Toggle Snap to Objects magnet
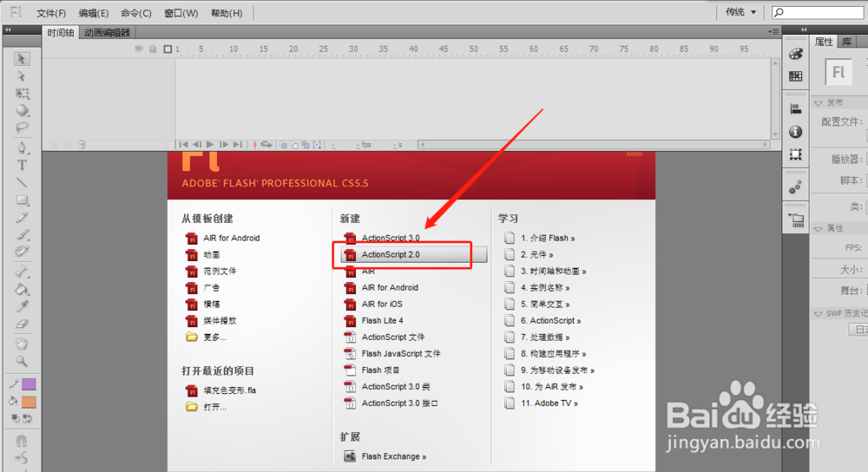The height and width of the screenshot is (472, 868). click(x=22, y=441)
